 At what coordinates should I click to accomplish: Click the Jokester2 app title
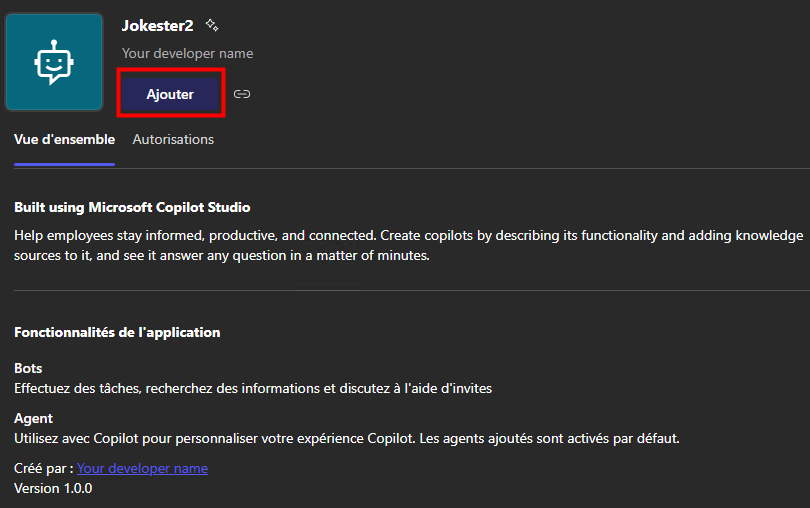click(157, 25)
